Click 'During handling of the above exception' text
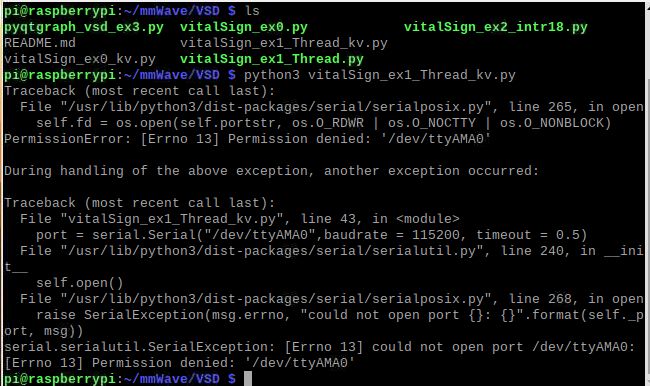The height and width of the screenshot is (386, 650). point(272,171)
